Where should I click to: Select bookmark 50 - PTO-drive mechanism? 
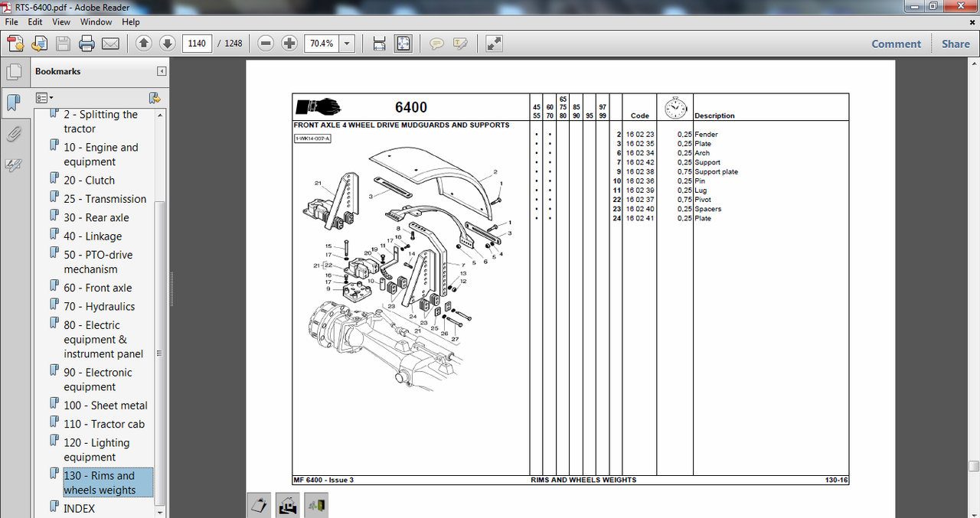[x=98, y=262]
